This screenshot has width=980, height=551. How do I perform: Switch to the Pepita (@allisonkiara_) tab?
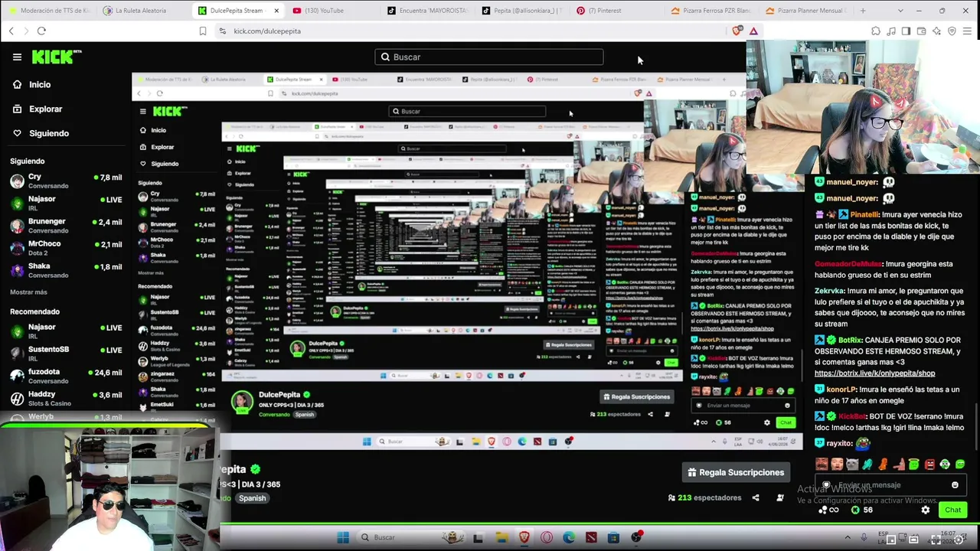[x=523, y=11]
